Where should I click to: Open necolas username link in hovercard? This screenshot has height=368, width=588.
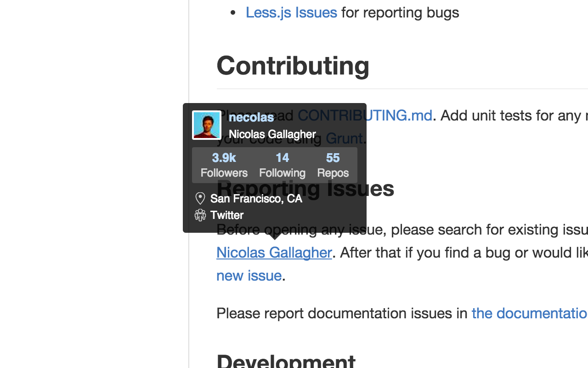click(x=251, y=117)
